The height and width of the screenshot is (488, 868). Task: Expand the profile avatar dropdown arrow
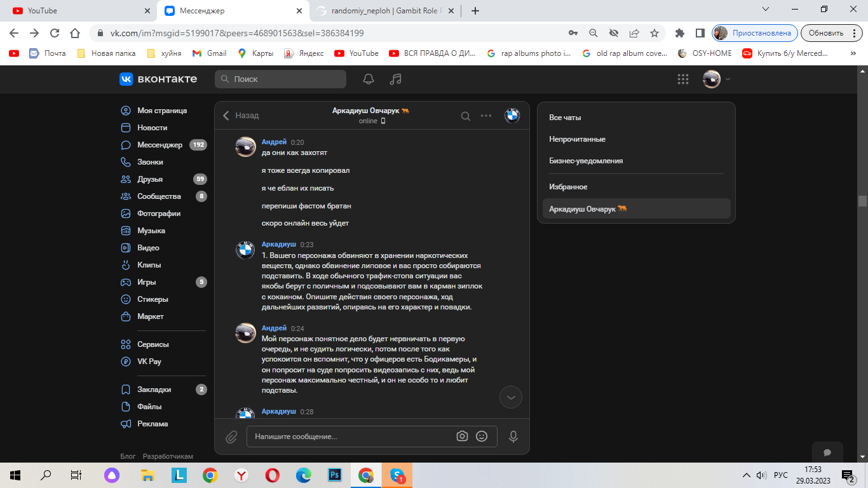pos(728,79)
